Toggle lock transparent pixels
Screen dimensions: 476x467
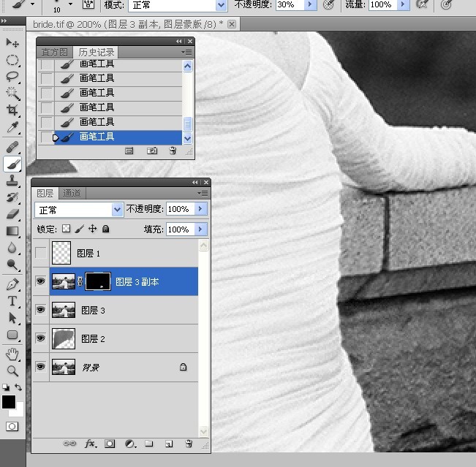(x=66, y=229)
